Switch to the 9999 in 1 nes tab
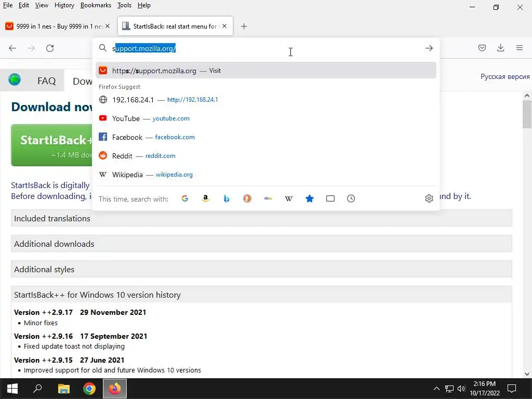 54,26
